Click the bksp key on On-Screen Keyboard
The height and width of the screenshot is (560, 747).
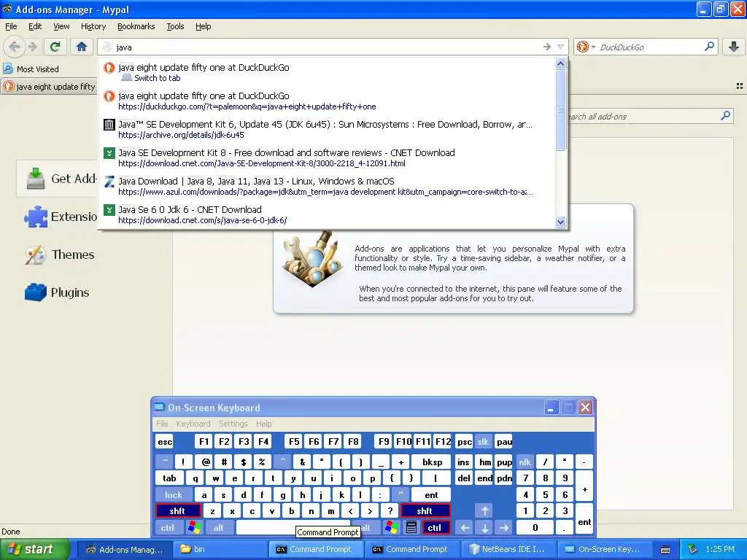point(432,462)
